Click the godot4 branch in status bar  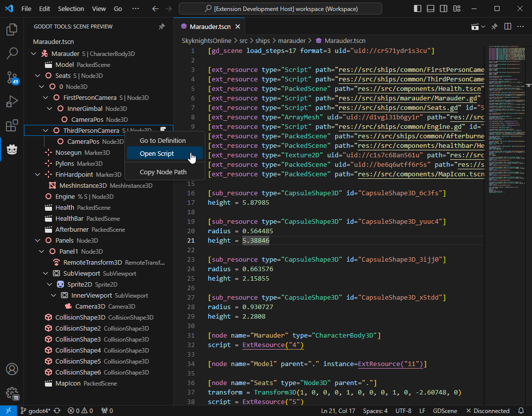coord(35,411)
